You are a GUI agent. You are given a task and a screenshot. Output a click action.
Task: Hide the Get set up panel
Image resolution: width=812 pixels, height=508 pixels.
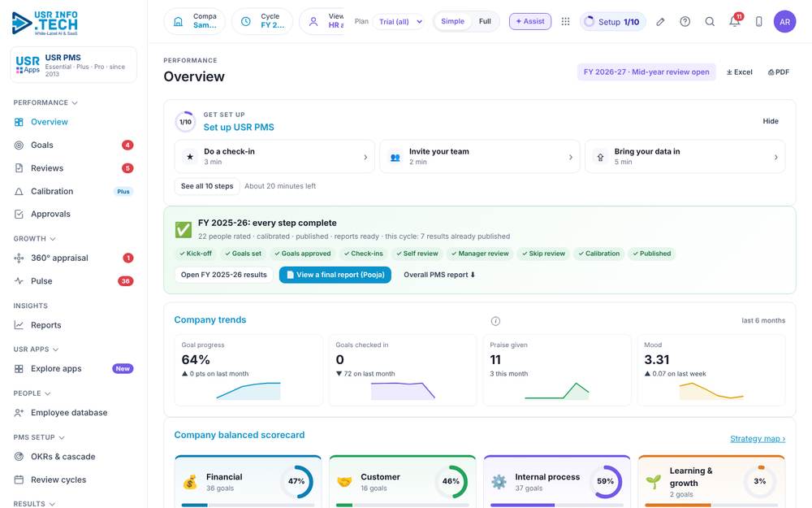(x=771, y=121)
